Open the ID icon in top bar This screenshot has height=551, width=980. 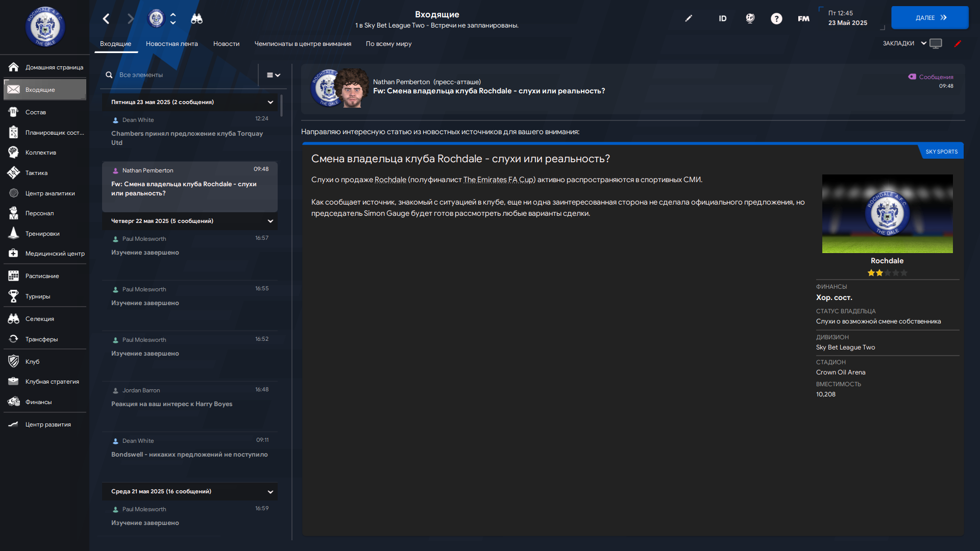[723, 19]
